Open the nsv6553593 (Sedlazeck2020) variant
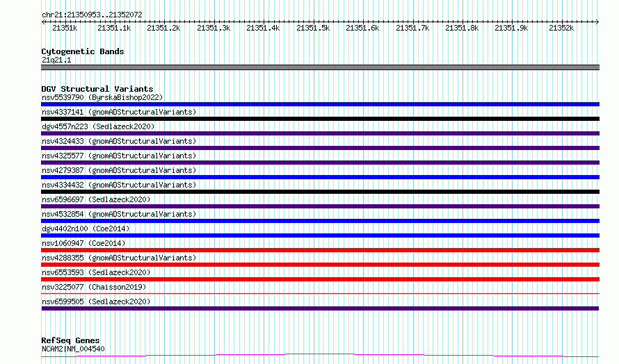The image size is (619, 364). click(x=96, y=272)
